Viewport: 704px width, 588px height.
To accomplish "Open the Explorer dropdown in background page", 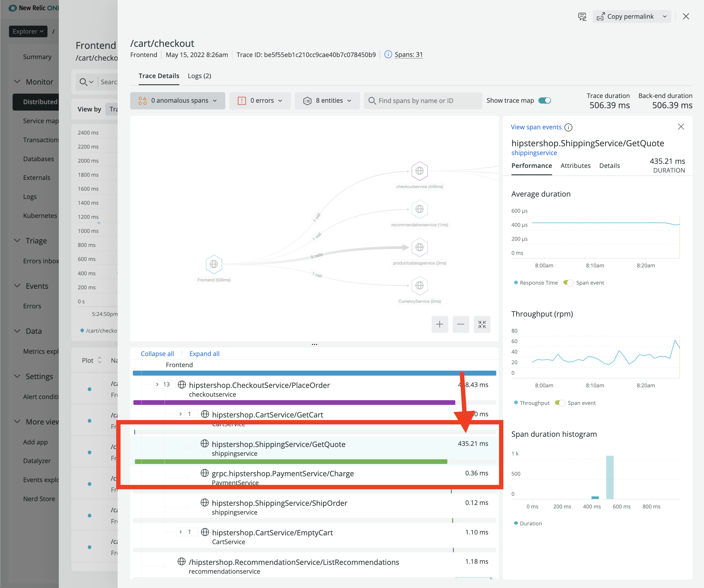I will 28,31.
